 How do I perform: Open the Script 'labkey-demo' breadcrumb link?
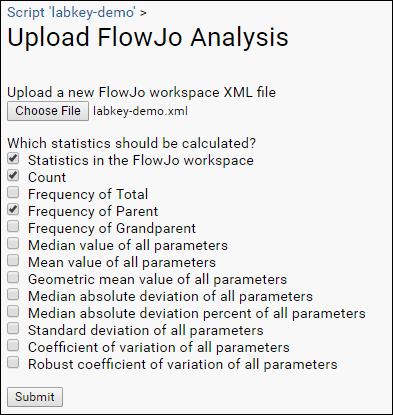point(71,12)
